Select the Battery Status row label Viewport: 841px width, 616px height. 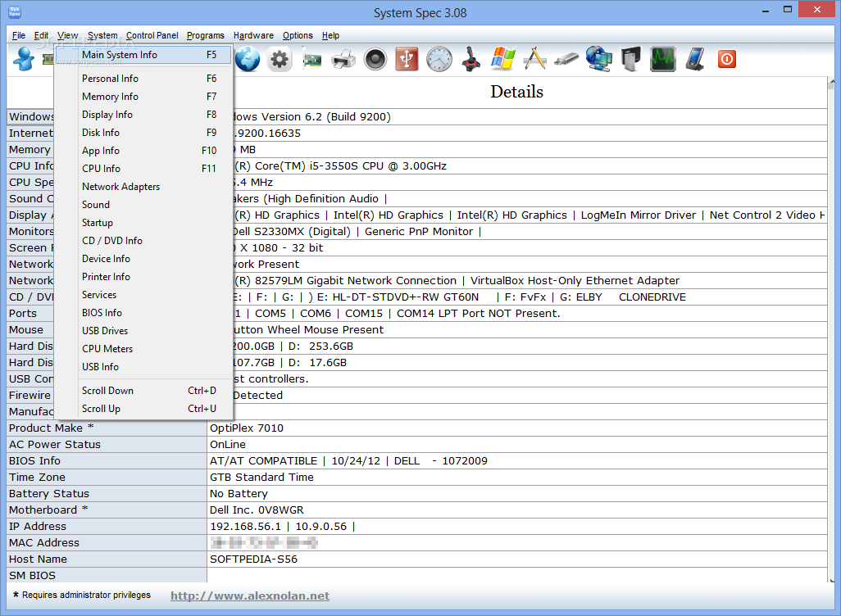tap(107, 494)
